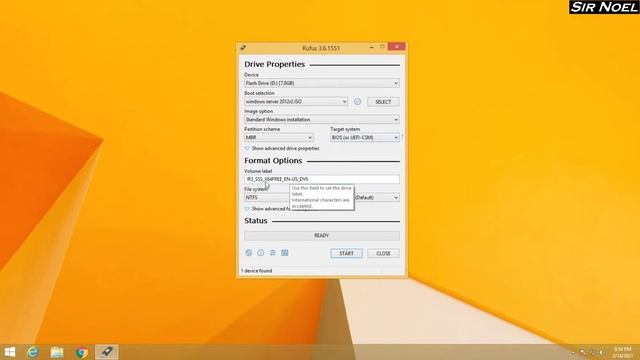Click SELECT to choose an ISO
The height and width of the screenshot is (360, 640).
383,102
